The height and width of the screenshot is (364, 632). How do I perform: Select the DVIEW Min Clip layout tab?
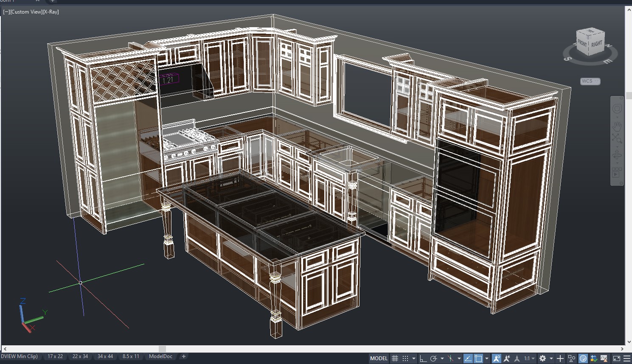coord(20,356)
